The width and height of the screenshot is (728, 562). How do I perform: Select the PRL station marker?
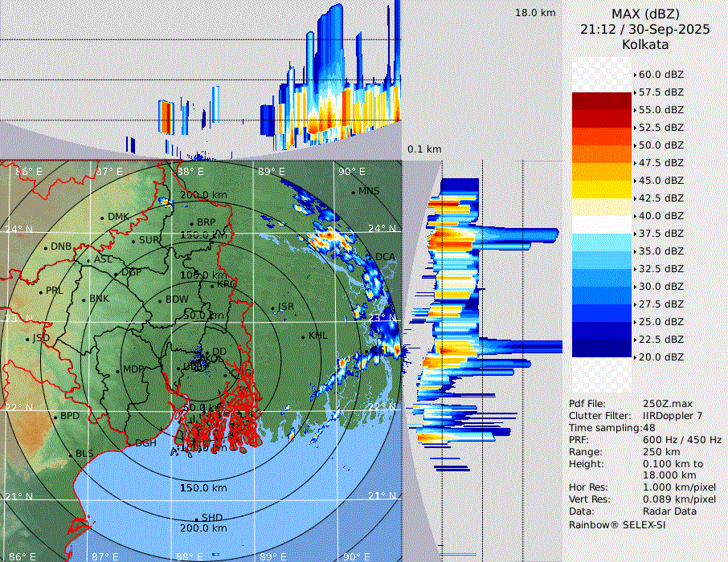[x=40, y=291]
